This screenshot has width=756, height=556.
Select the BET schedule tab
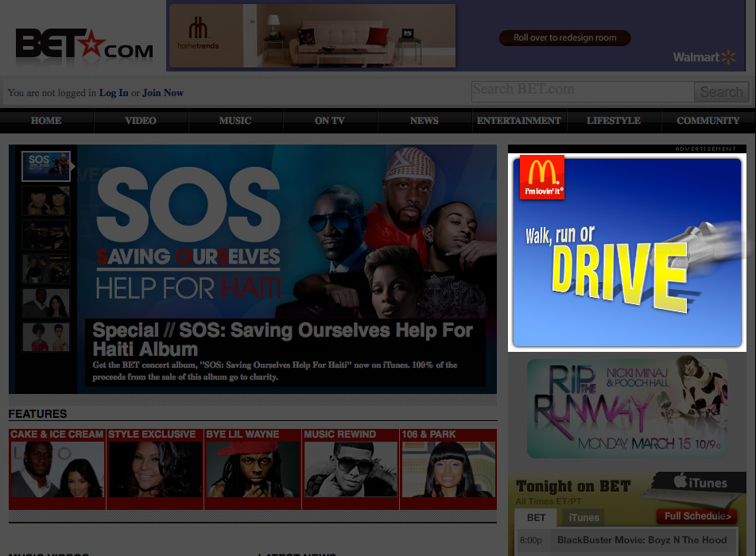[x=537, y=517]
